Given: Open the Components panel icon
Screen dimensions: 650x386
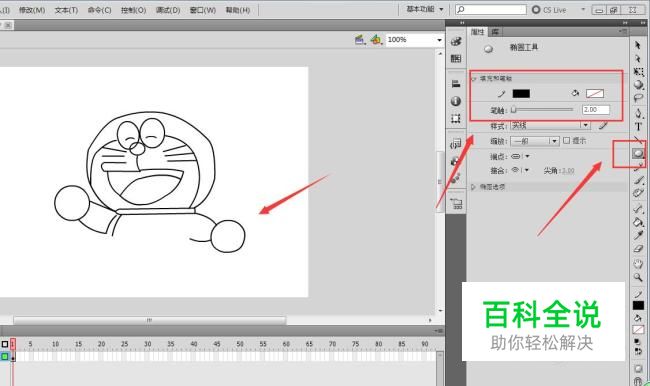Looking at the screenshot, I should click(x=456, y=161).
